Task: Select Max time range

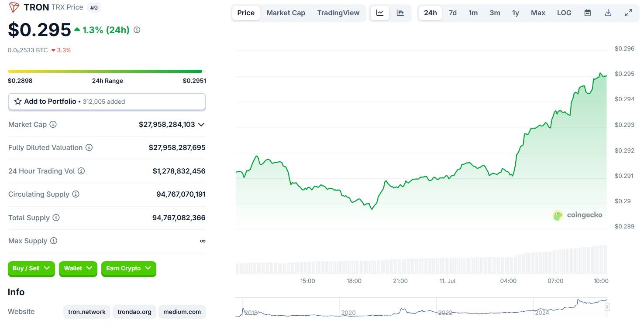Action: click(538, 13)
